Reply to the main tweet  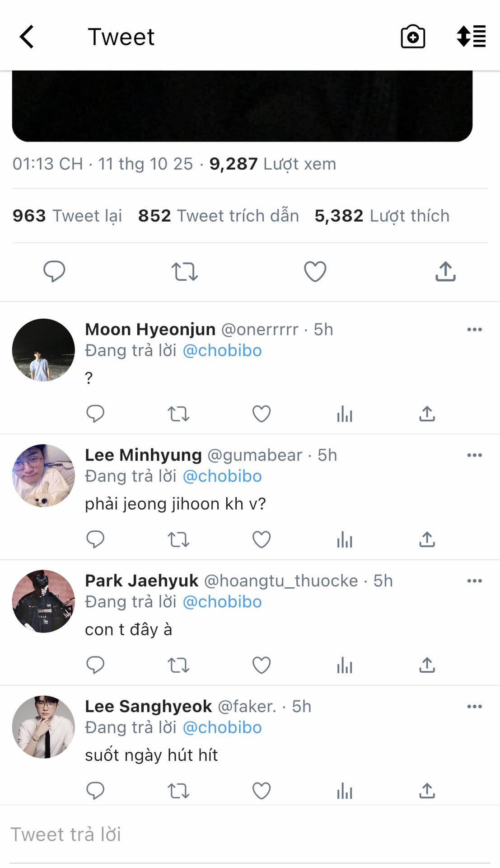pyautogui.click(x=54, y=271)
